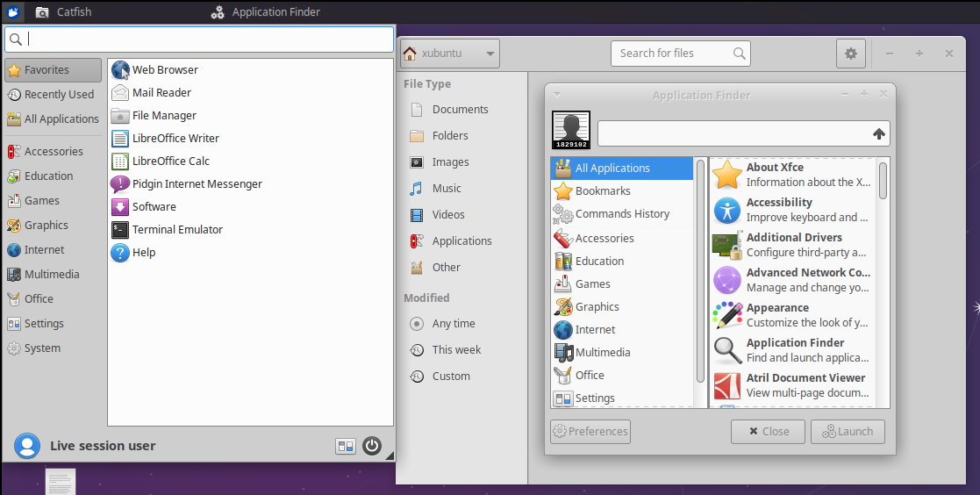Open Web Browser from Favorites list
Viewport: 980px width, 495px height.
[x=164, y=70]
